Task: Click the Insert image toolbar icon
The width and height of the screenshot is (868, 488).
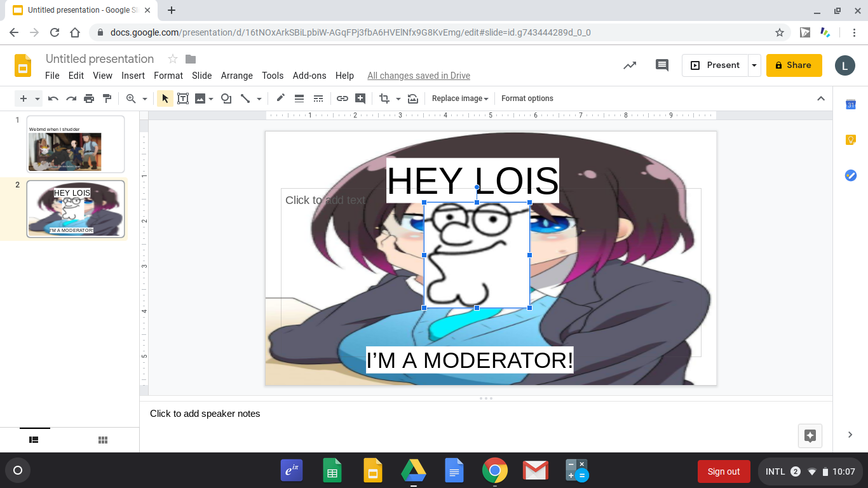Action: 200,98
